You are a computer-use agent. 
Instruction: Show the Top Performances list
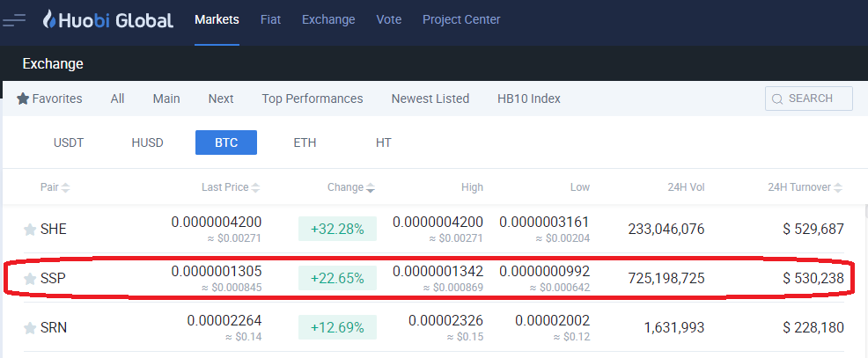tap(313, 99)
